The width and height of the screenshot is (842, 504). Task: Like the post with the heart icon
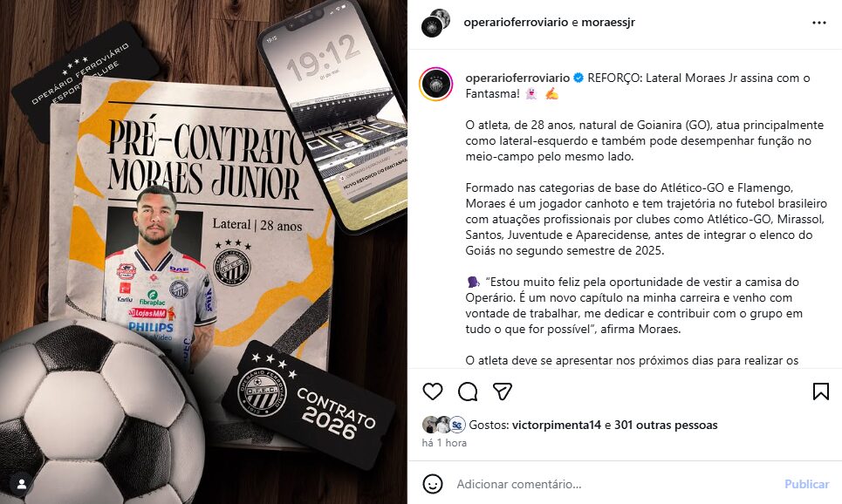tap(433, 392)
